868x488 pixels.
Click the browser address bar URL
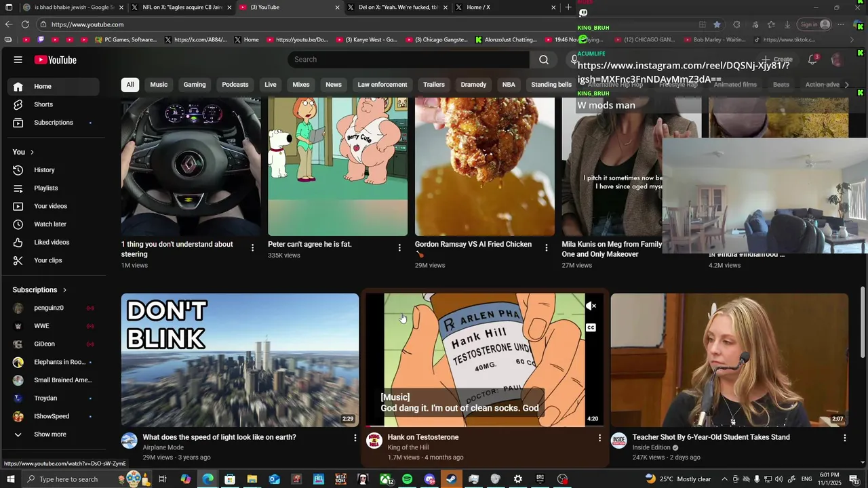tap(87, 24)
